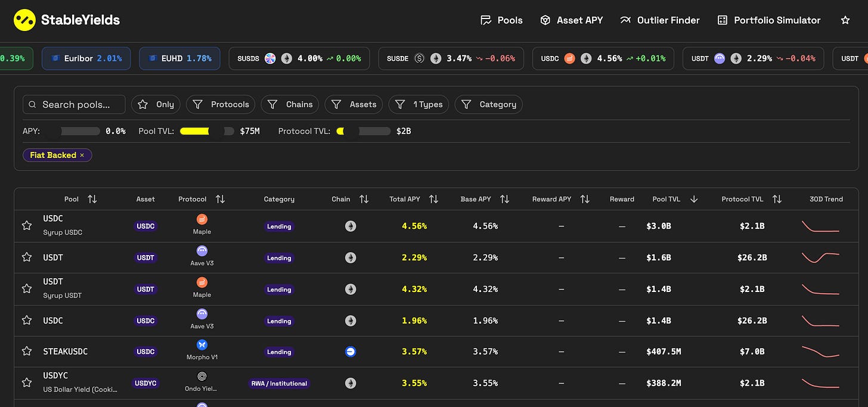Open the Chains filter dropdown

(x=290, y=104)
